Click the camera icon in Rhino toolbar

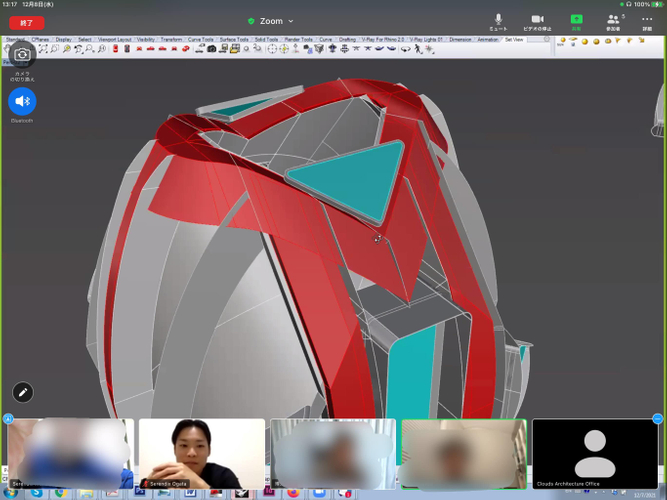(212, 49)
